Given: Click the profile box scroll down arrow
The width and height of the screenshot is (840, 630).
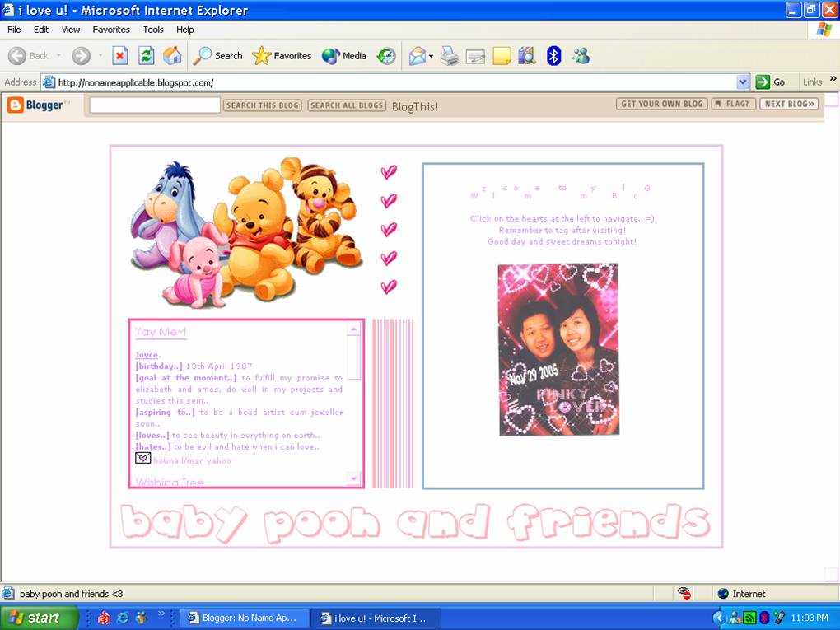Looking at the screenshot, I should point(354,478).
